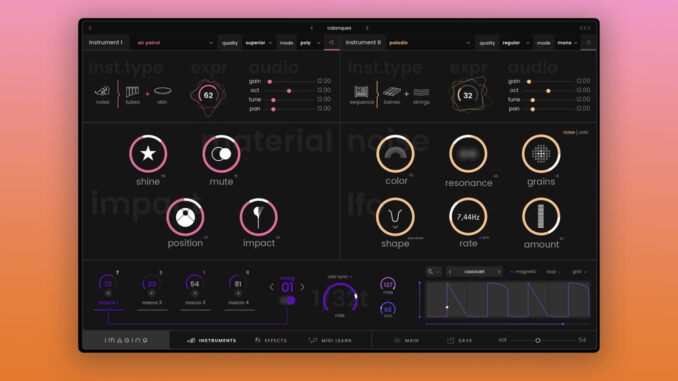Click the macro 4 knob showing 81
Image resolution: width=678 pixels, height=381 pixels.
tap(238, 284)
